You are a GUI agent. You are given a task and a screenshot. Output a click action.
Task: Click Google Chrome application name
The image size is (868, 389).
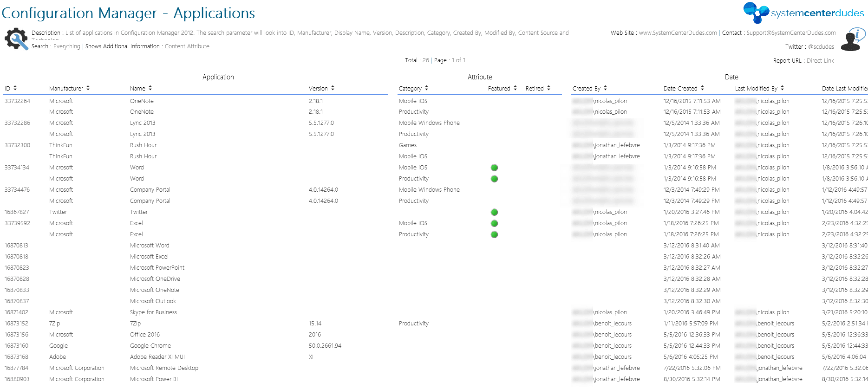(x=150, y=346)
